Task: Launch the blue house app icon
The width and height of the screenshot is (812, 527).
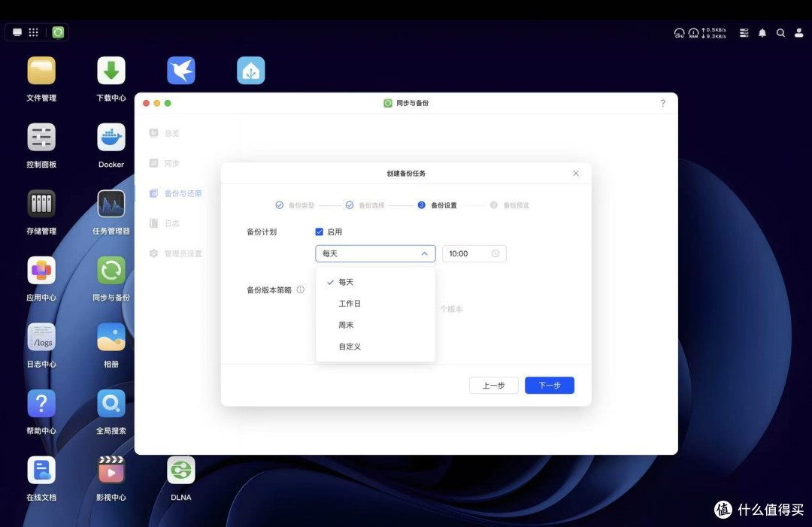Action: tap(250, 71)
